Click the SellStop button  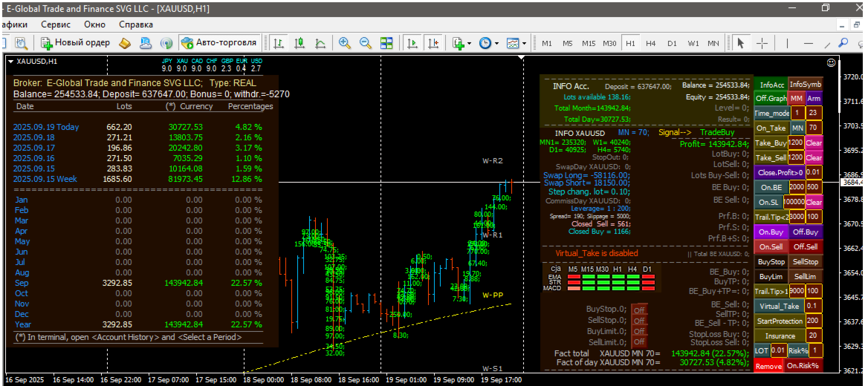[806, 261]
